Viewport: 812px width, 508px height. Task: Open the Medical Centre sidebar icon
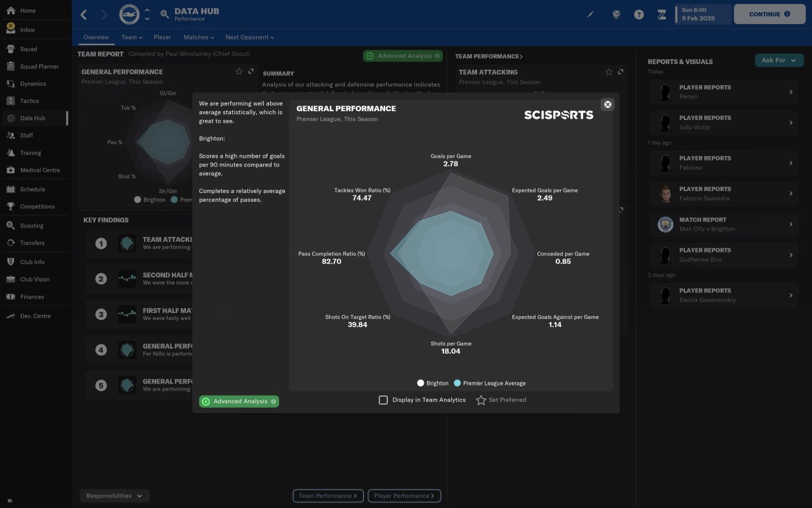[11, 170]
